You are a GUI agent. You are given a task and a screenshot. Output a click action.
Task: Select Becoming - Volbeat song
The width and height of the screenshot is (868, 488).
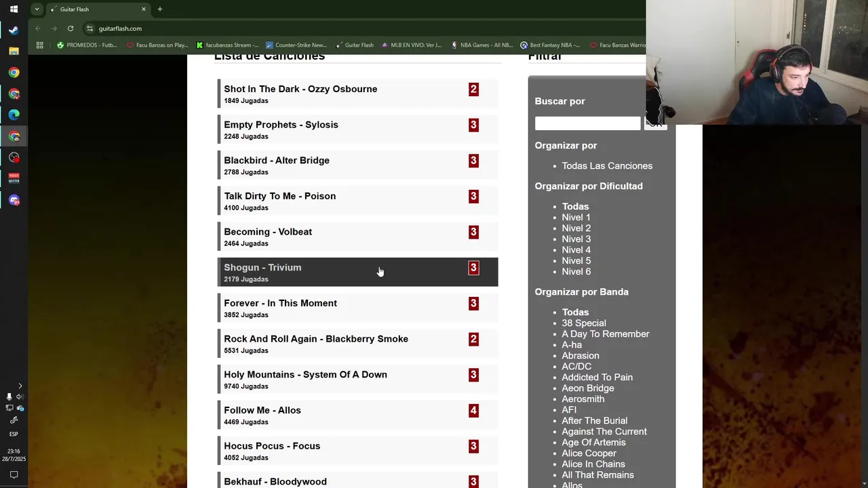click(x=357, y=237)
